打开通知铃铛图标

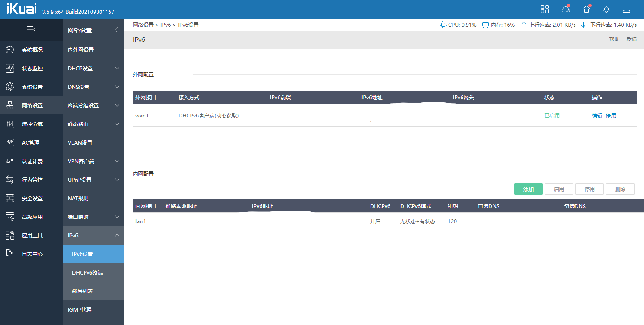(x=606, y=9)
